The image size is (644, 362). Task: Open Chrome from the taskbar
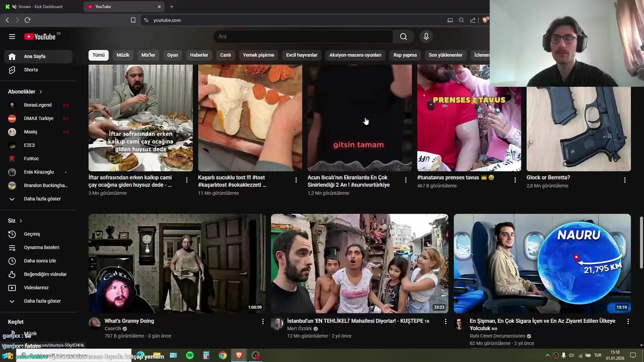tap(222, 355)
